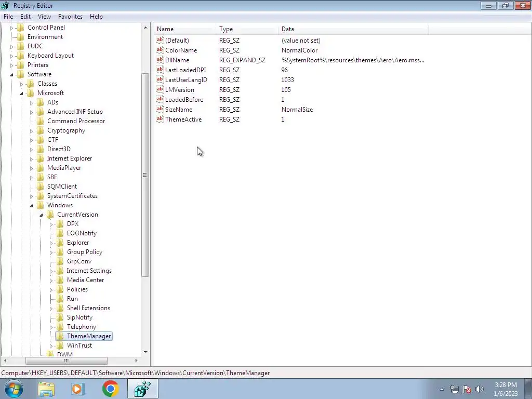Open the Favorites menu
532x399 pixels.
70,16
